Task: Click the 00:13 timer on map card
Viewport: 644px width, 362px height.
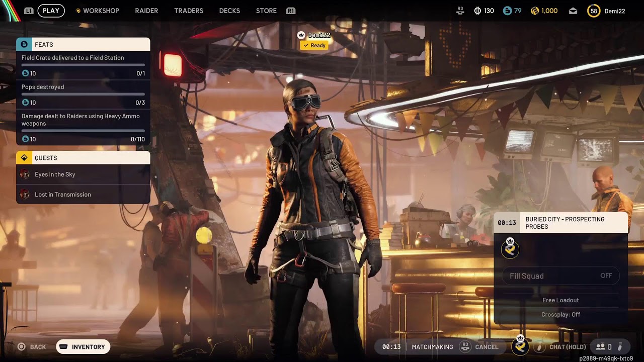Action: click(x=507, y=223)
